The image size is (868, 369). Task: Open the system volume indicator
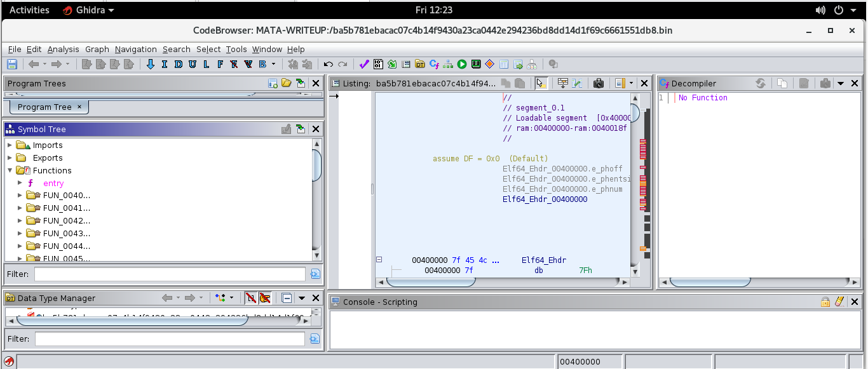pyautogui.click(x=820, y=10)
